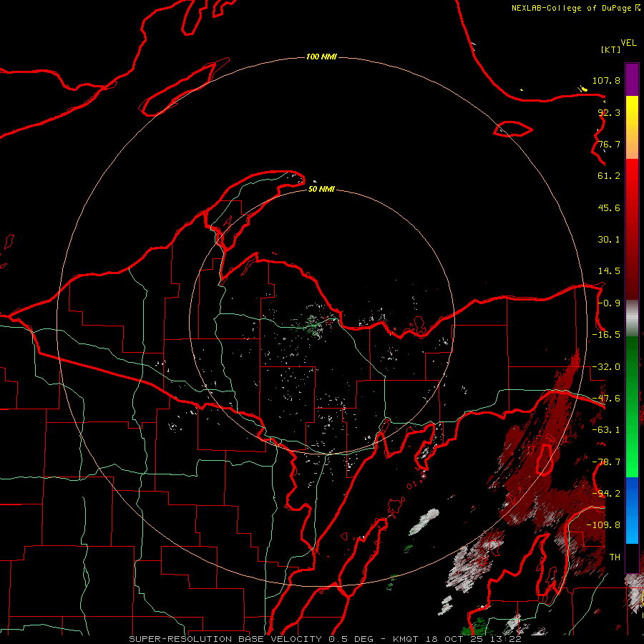Screen dimensions: 644x644
Task: Click the gray near-zero segment of color bar
Action: point(632,318)
